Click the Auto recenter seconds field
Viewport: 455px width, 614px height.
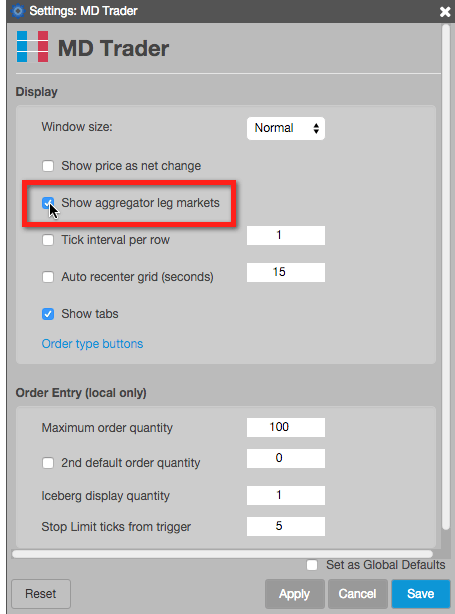[x=286, y=272]
